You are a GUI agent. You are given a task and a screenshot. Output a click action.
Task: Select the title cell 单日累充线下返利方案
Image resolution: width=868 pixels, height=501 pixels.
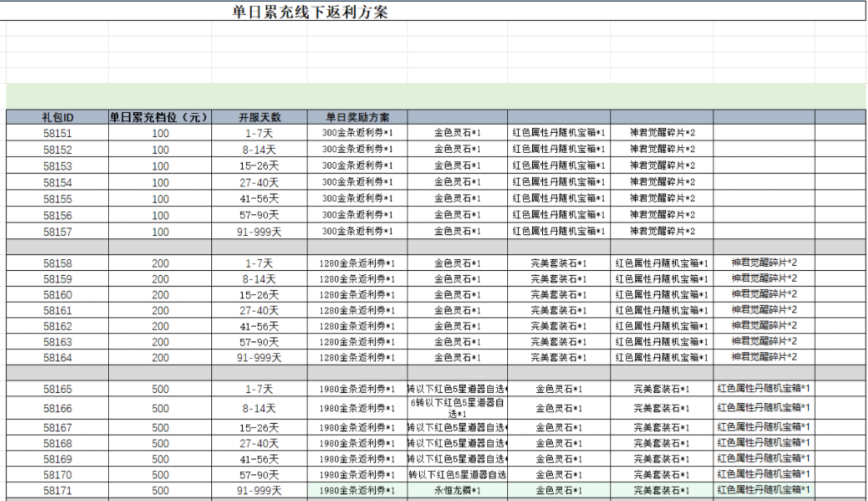click(310, 12)
